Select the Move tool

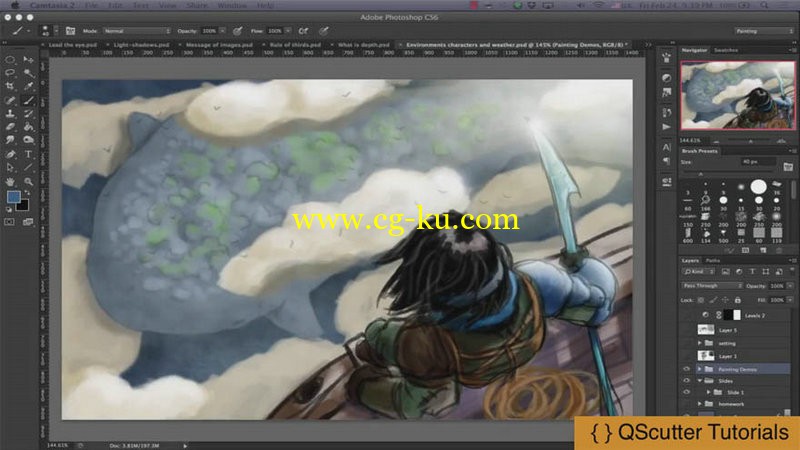29,60
